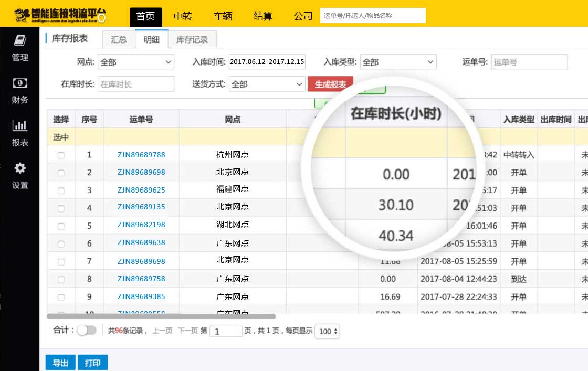
Task: Expand the 送货方式 dropdown
Action: point(267,84)
